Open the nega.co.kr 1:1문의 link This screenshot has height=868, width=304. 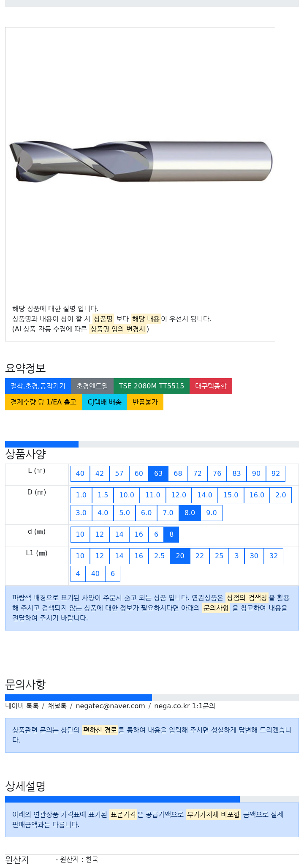tap(185, 706)
